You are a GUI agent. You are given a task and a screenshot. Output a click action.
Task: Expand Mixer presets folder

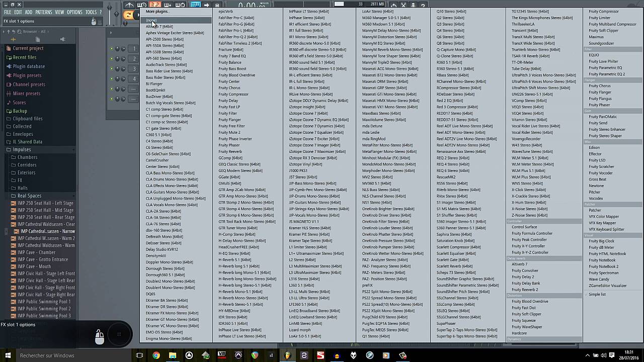[x=26, y=94]
